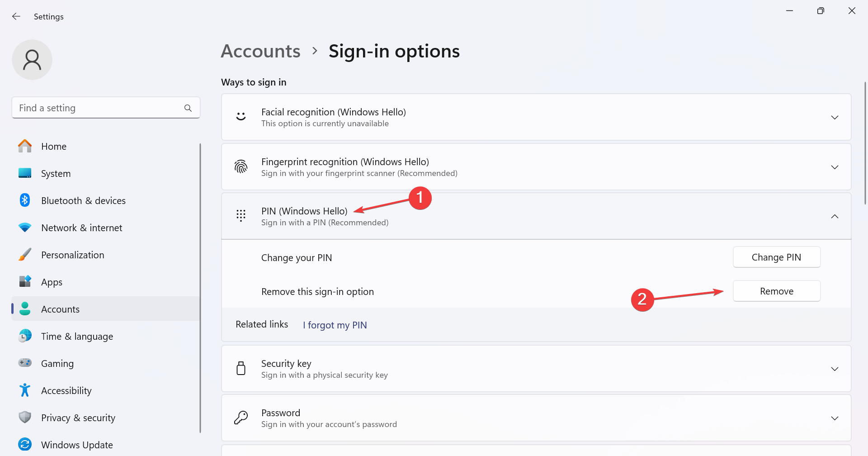Click the fingerprint icon

tap(241, 167)
